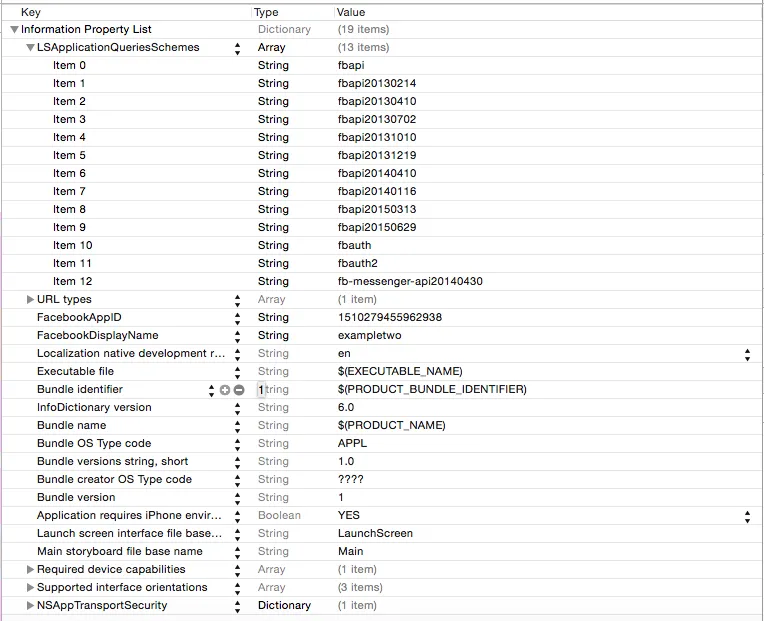
Task: Click the value fbapi20130702
Action: pos(377,119)
